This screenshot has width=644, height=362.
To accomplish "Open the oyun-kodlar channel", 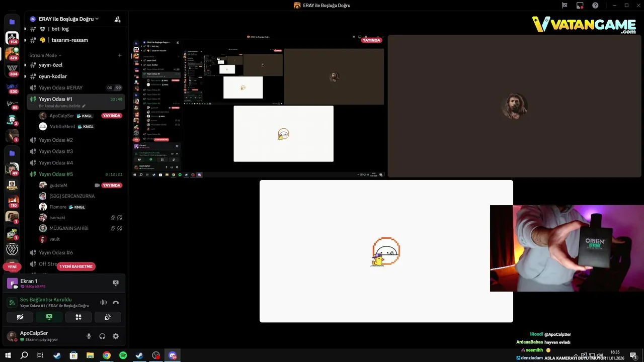I will pyautogui.click(x=75, y=76).
